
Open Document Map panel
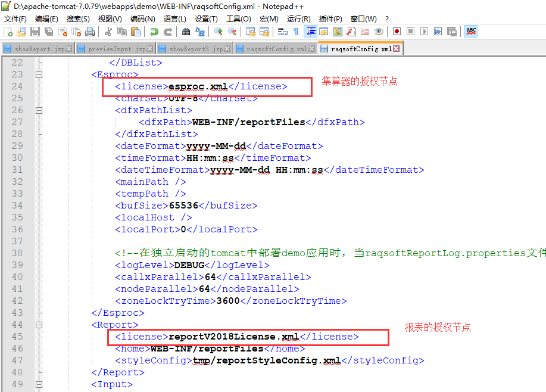338,32
